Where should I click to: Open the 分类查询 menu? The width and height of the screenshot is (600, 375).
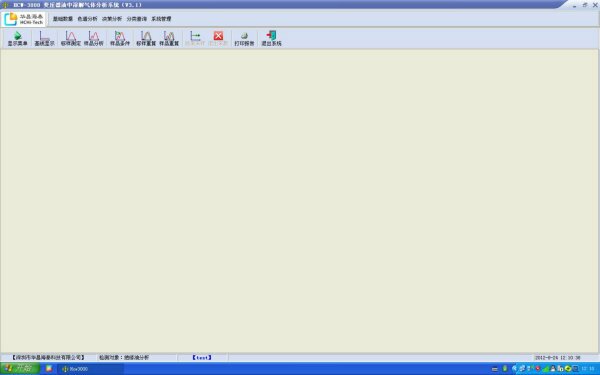point(137,19)
